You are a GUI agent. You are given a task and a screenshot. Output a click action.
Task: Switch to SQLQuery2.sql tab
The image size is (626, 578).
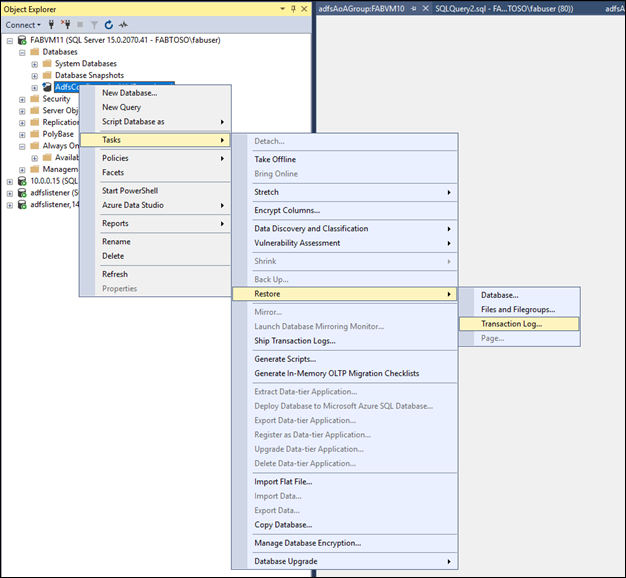[504, 9]
